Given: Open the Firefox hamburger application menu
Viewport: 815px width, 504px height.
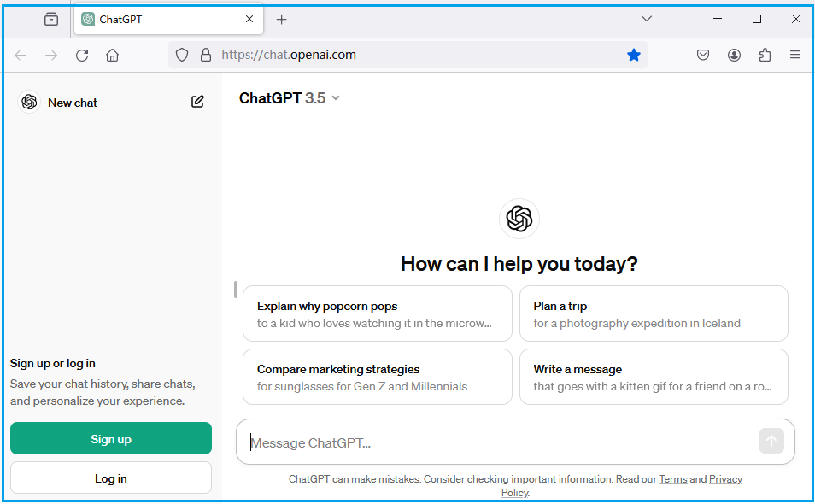Looking at the screenshot, I should [x=795, y=55].
